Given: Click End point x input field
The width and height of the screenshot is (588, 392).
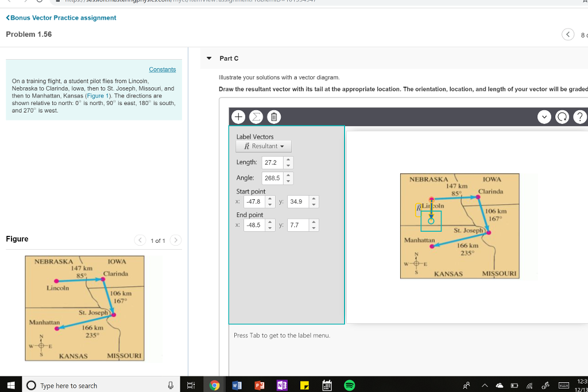Looking at the screenshot, I should pyautogui.click(x=254, y=225).
